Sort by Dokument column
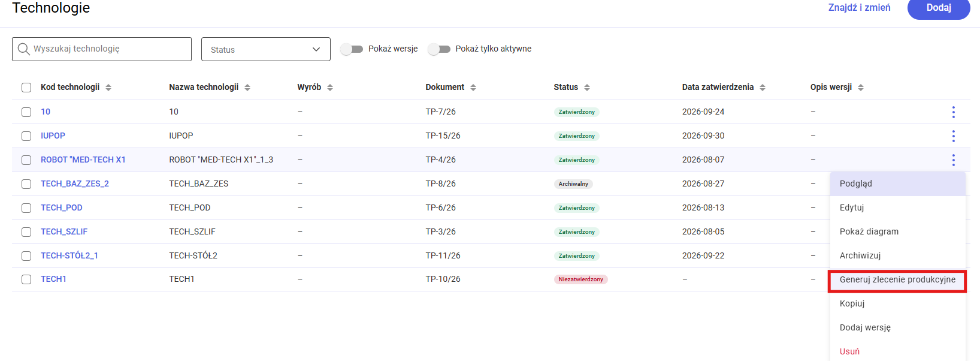Screen dimensions: 980x361 (473, 88)
